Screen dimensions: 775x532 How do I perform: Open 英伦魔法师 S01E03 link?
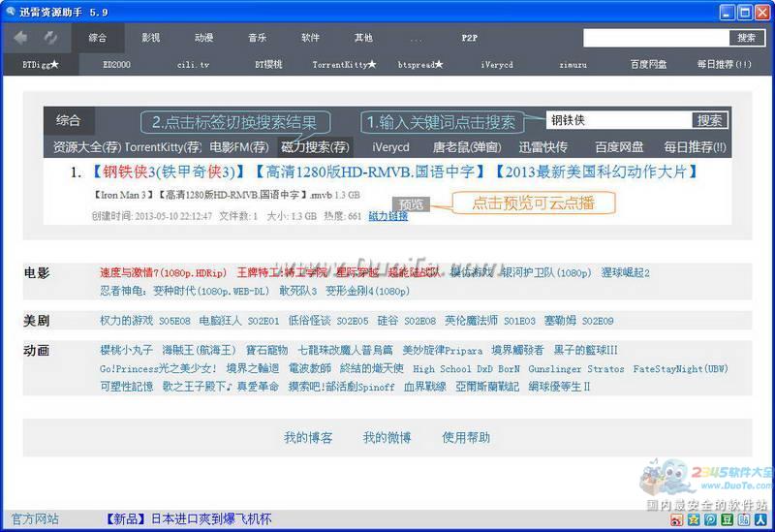pos(490,321)
